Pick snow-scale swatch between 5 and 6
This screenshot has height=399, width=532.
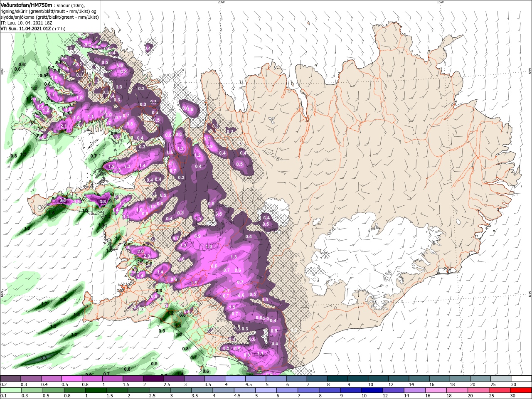tap(276, 379)
